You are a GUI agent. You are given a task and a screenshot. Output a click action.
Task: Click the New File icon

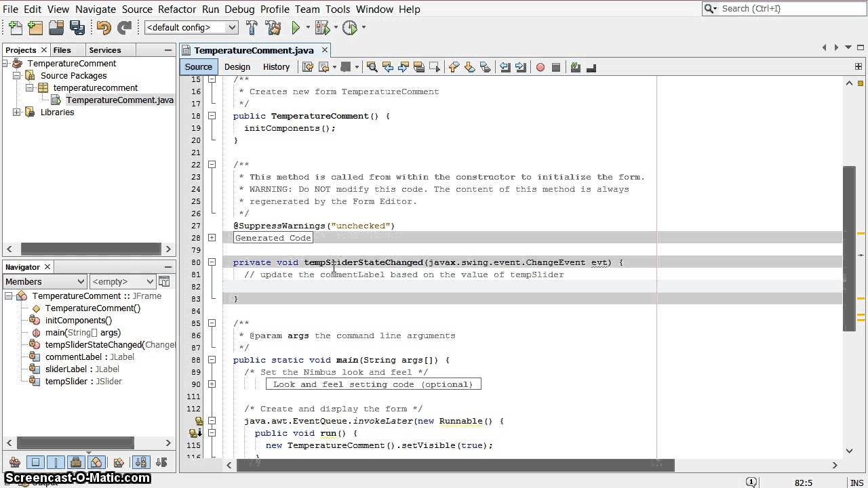[15, 28]
